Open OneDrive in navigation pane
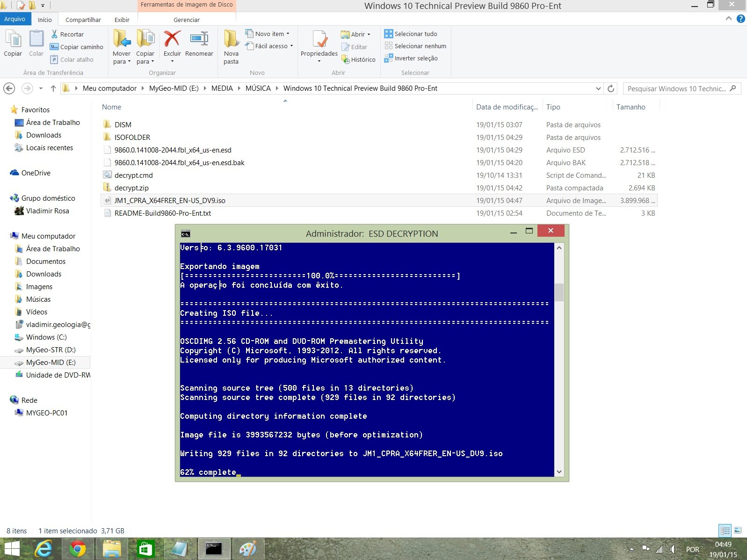The width and height of the screenshot is (747, 560). 36,173
